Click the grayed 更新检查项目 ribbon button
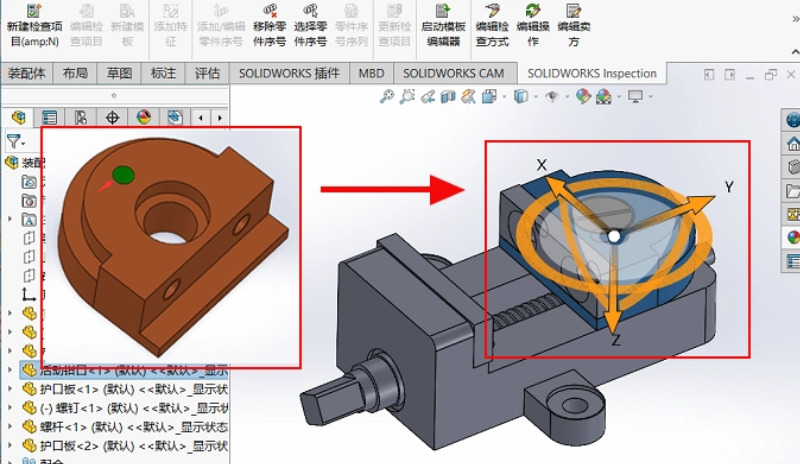 coord(394,26)
